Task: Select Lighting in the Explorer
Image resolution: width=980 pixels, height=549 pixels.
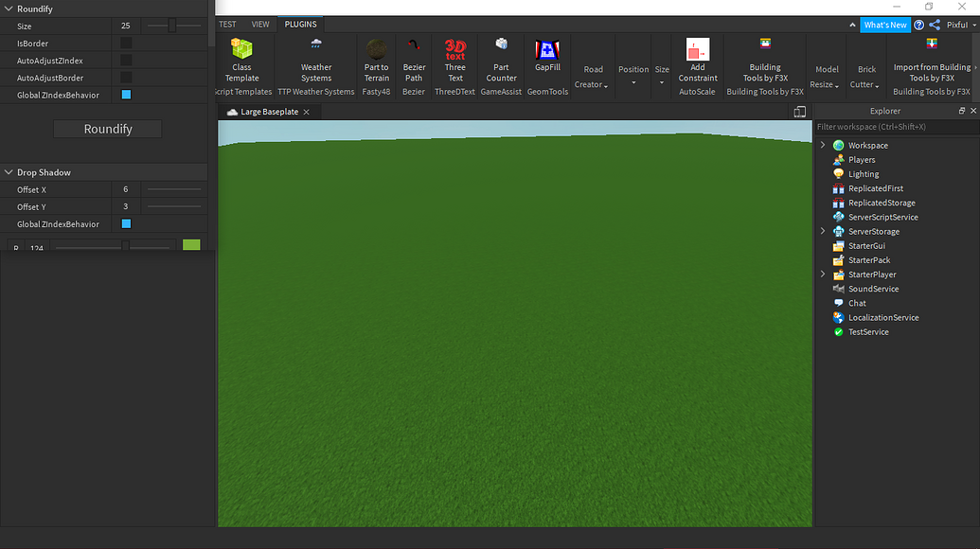Action: point(864,174)
